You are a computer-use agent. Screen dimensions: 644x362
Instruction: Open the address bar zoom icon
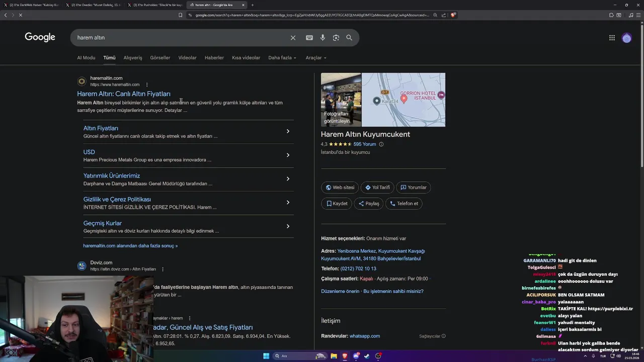click(x=435, y=15)
